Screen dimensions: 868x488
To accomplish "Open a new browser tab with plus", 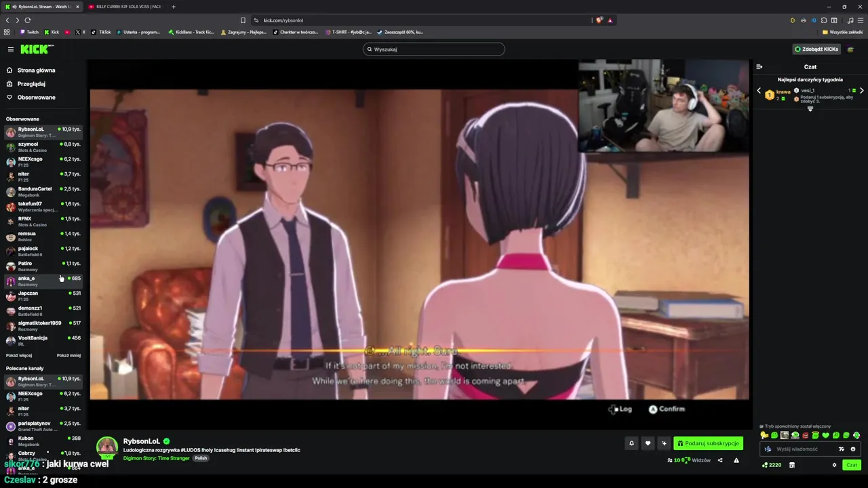I will (174, 6).
